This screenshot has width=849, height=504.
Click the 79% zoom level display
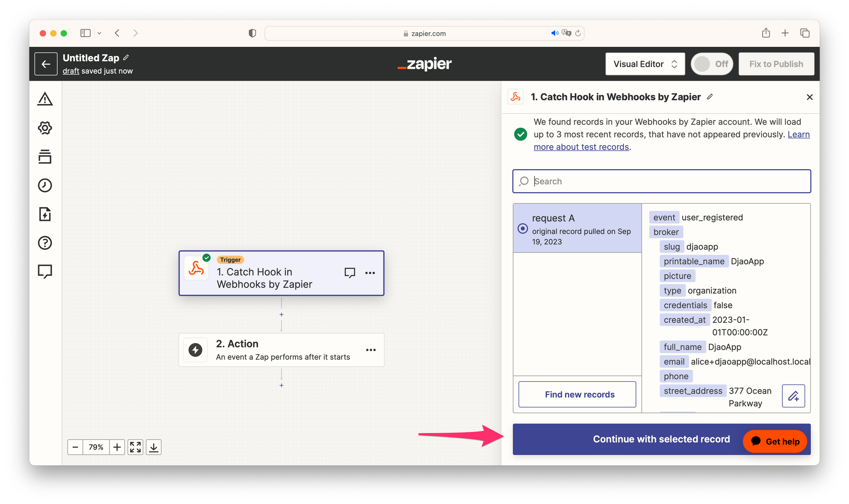click(96, 447)
